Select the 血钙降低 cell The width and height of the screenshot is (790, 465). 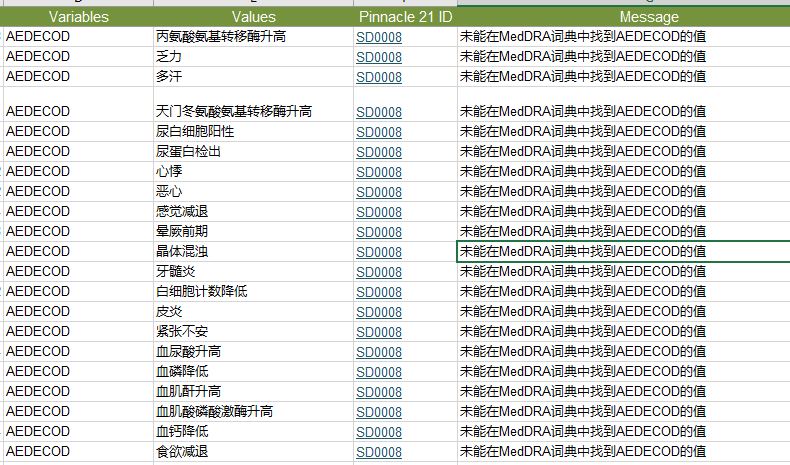pyautogui.click(x=253, y=431)
